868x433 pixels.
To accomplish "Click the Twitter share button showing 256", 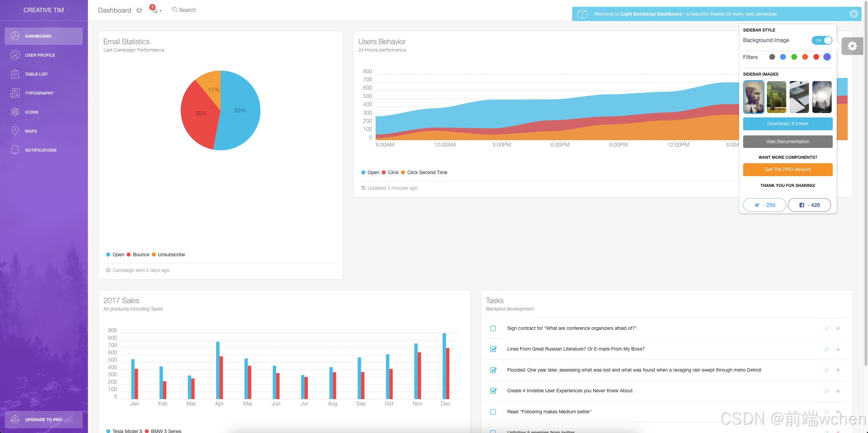I will [764, 205].
